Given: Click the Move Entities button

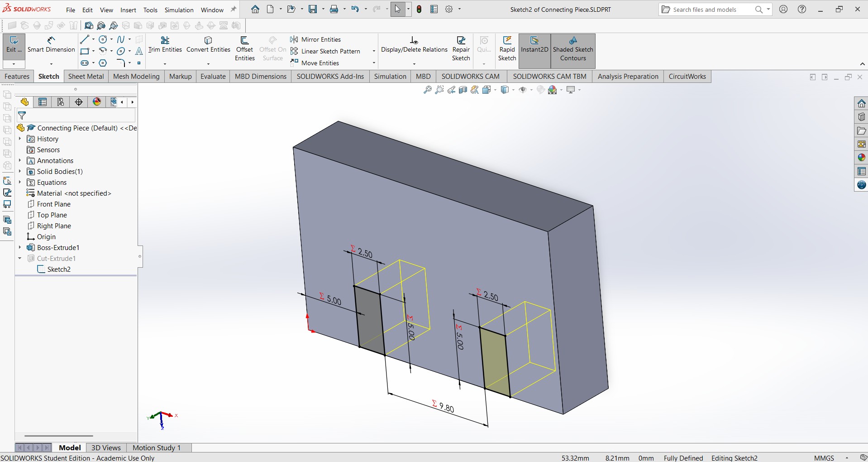Looking at the screenshot, I should tap(315, 63).
